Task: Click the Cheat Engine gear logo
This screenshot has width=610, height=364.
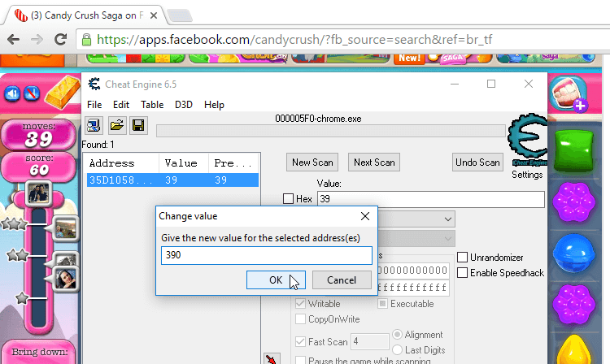Action: pos(527,138)
